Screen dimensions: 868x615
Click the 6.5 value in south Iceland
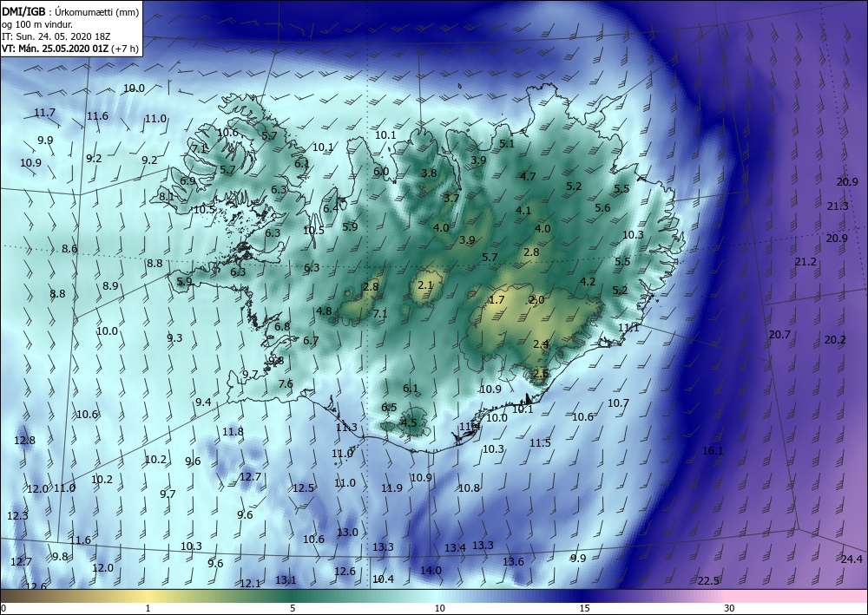[x=389, y=408]
